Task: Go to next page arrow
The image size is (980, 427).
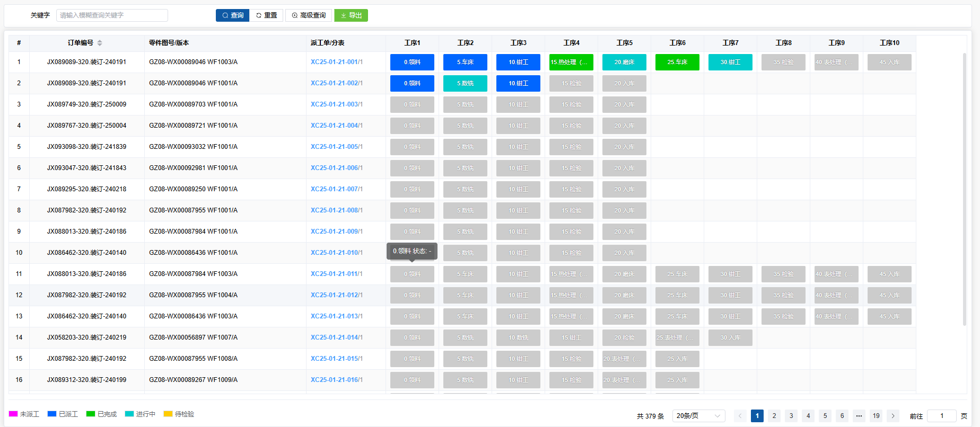Action: (893, 416)
